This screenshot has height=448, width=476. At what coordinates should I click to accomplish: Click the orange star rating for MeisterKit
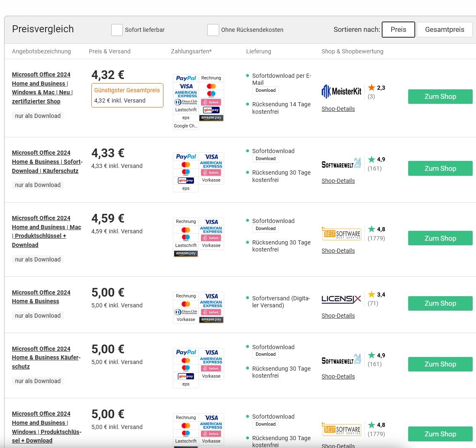pos(371,87)
